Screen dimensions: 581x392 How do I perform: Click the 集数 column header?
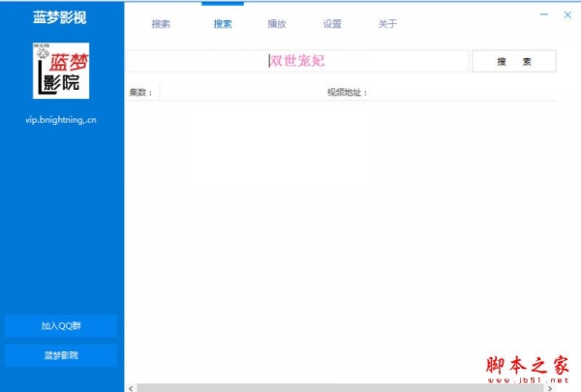(141, 93)
